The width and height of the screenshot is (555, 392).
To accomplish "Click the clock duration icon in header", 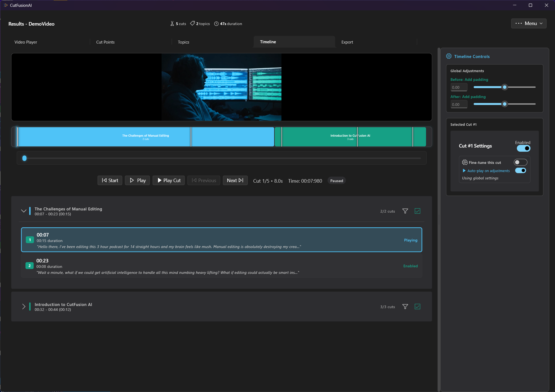I will [x=216, y=24].
